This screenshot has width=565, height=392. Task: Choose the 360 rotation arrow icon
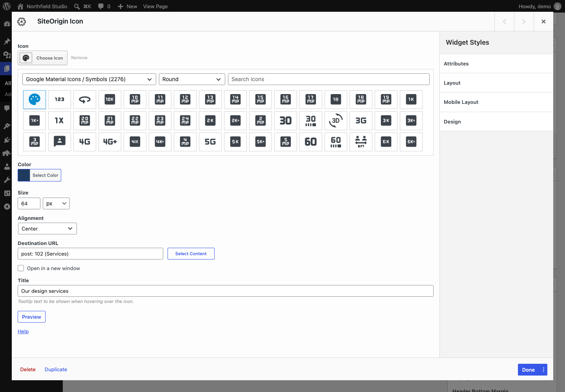coord(85,100)
